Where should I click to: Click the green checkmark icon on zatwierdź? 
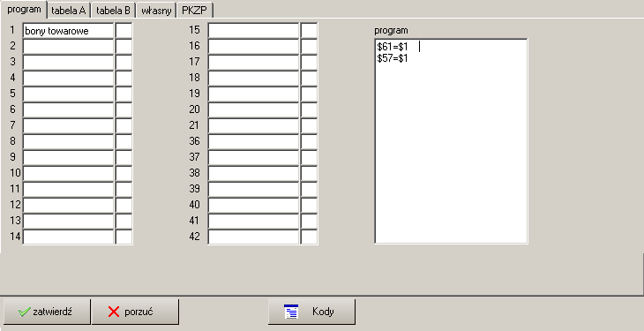24,312
